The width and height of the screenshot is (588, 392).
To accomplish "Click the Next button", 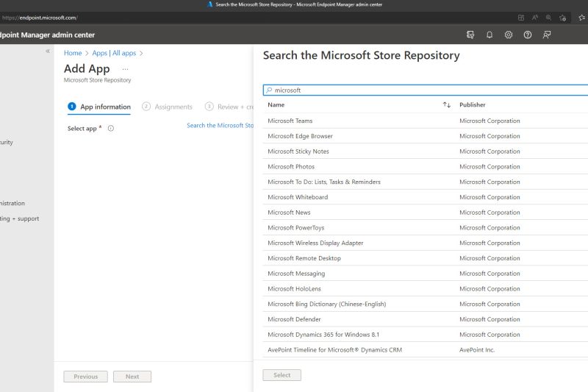I will pos(132,377).
